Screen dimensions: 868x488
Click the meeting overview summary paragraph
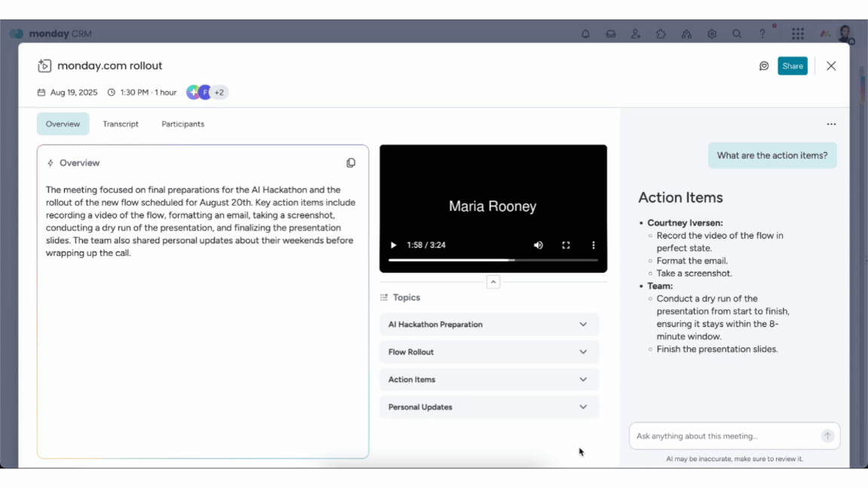point(201,221)
